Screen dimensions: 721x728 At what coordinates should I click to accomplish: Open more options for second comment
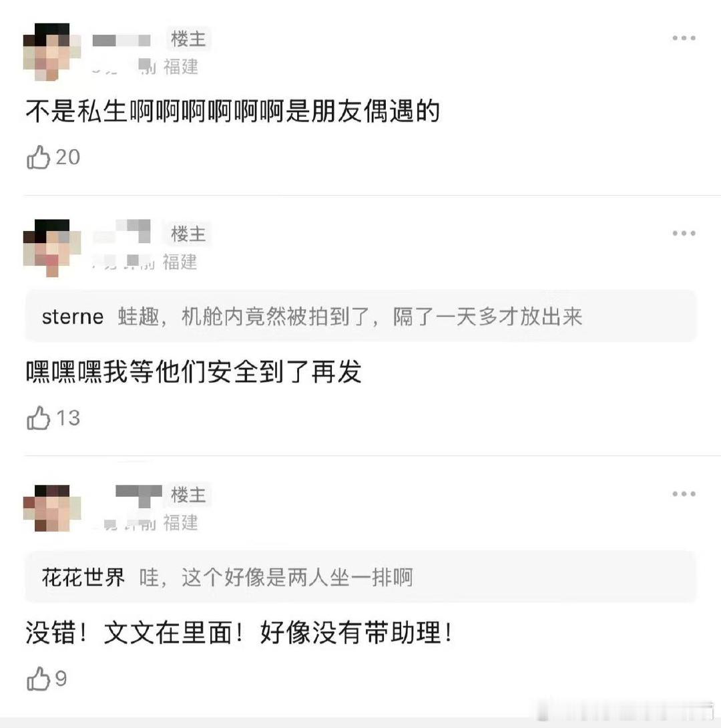pos(684,233)
